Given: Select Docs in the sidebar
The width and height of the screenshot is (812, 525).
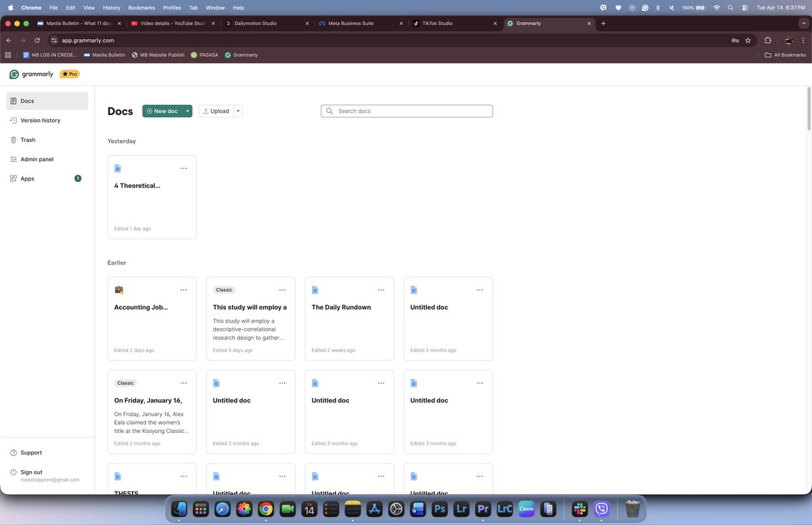Looking at the screenshot, I should pyautogui.click(x=47, y=101).
